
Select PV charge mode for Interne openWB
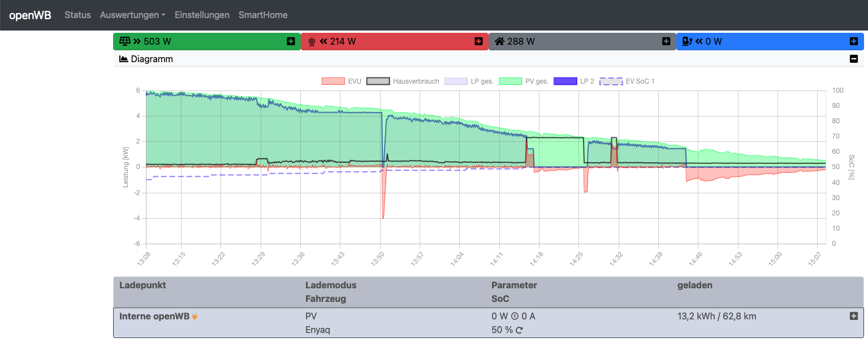click(310, 317)
